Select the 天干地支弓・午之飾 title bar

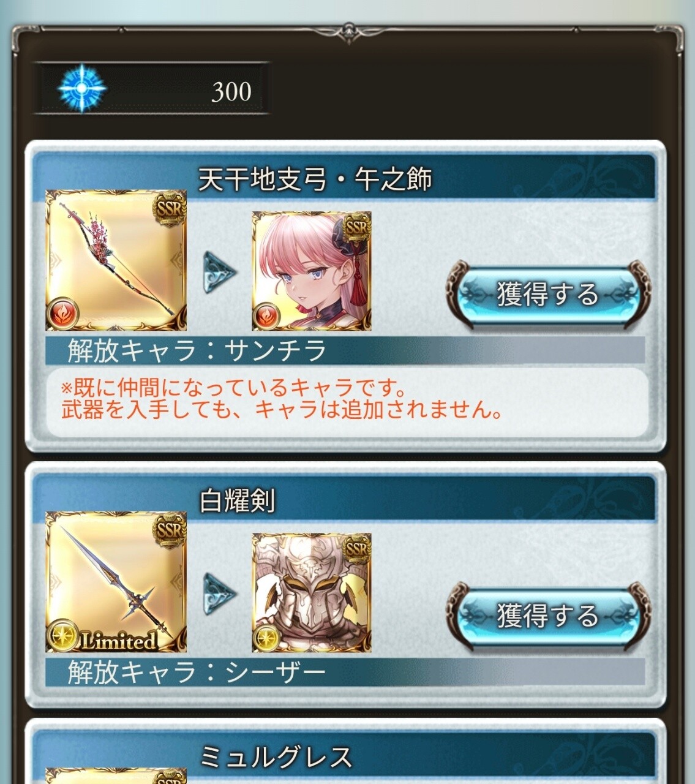(344, 178)
